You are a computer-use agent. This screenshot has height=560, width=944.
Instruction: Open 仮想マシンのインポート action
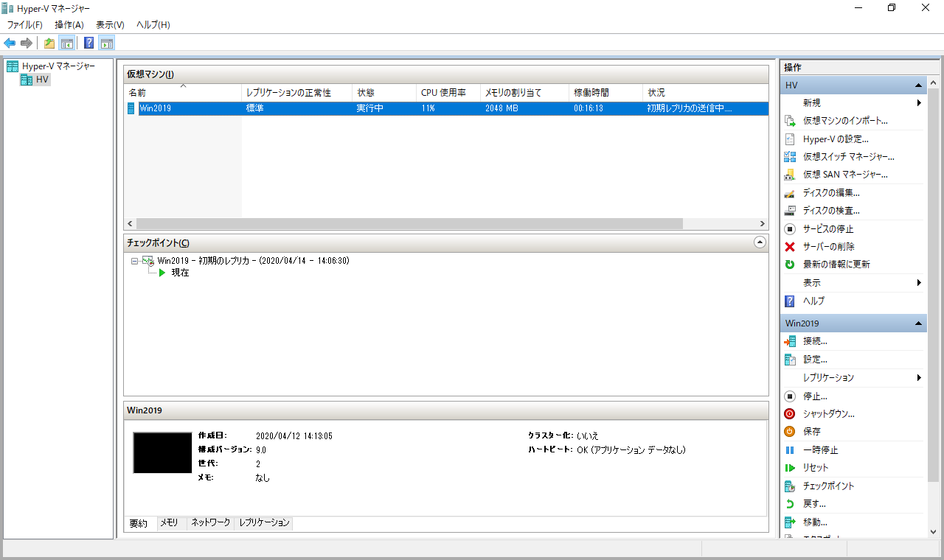click(845, 121)
